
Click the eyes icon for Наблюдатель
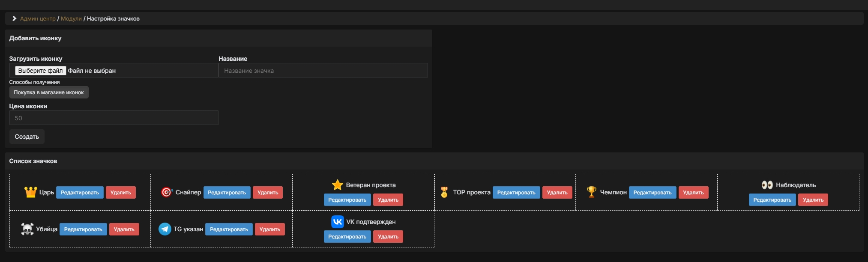point(767,185)
